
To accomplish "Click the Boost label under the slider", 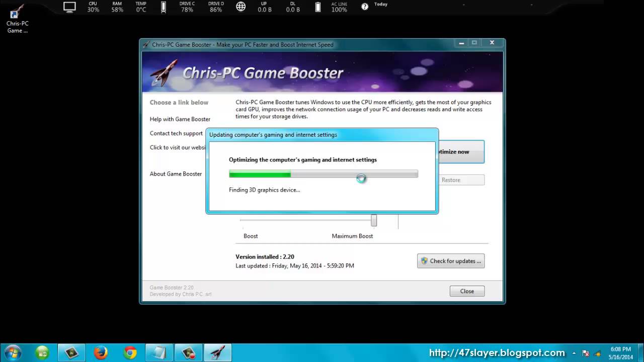I will tap(251, 236).
